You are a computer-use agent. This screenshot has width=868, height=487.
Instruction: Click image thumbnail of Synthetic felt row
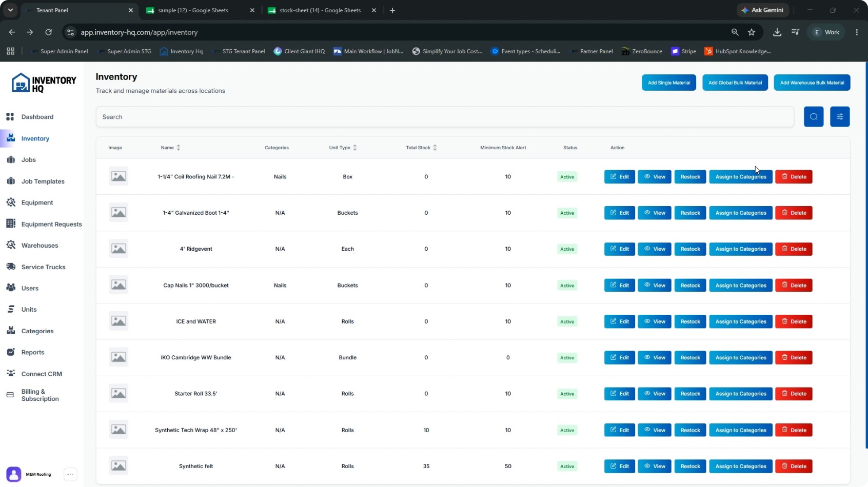tap(119, 465)
